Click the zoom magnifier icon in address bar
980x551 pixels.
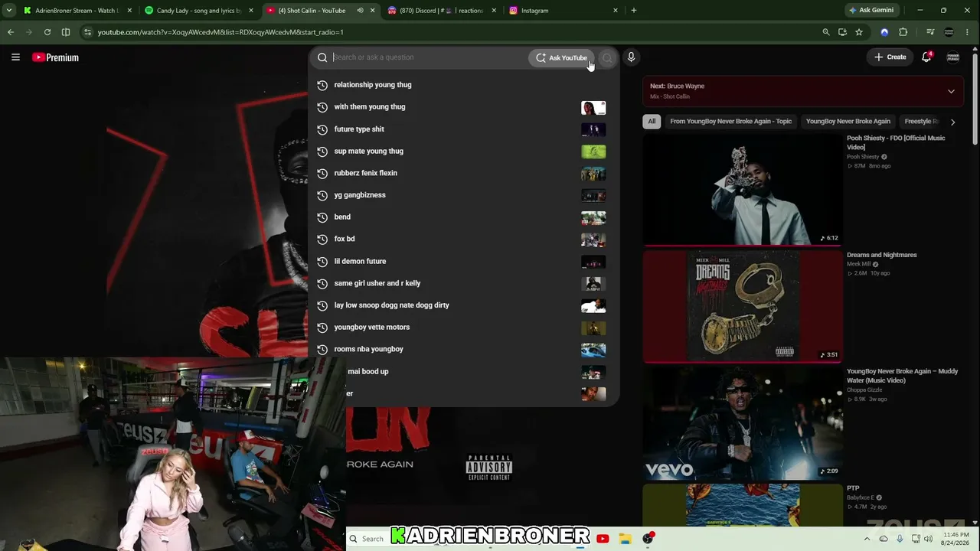(x=825, y=32)
